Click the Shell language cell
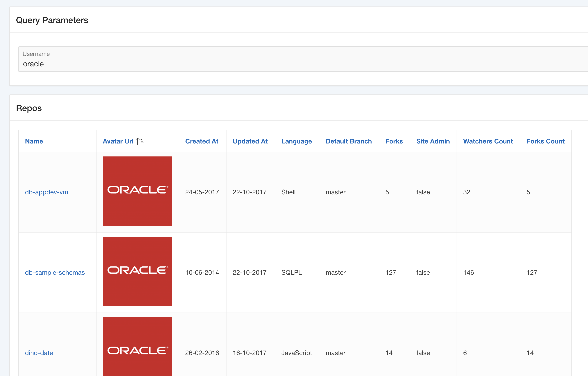The width and height of the screenshot is (588, 376). (x=288, y=192)
